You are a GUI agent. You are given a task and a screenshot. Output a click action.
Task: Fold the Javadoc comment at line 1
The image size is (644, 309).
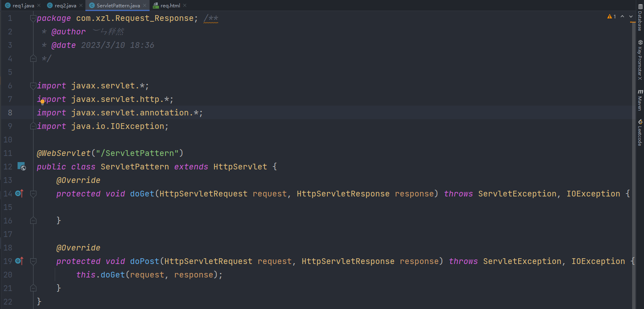34,18
